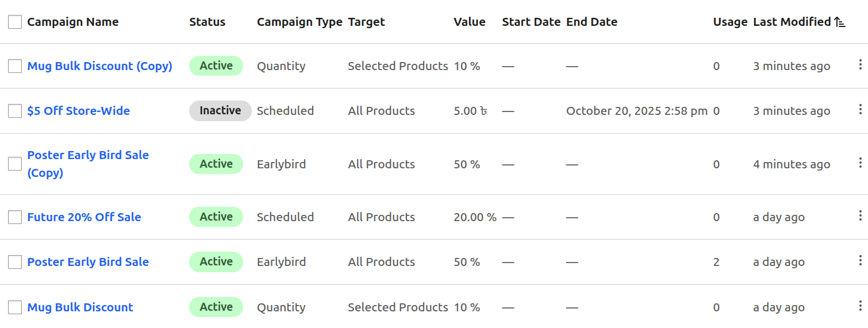
Task: Open the $5 Off Store-Wide campaign
Action: point(78,111)
